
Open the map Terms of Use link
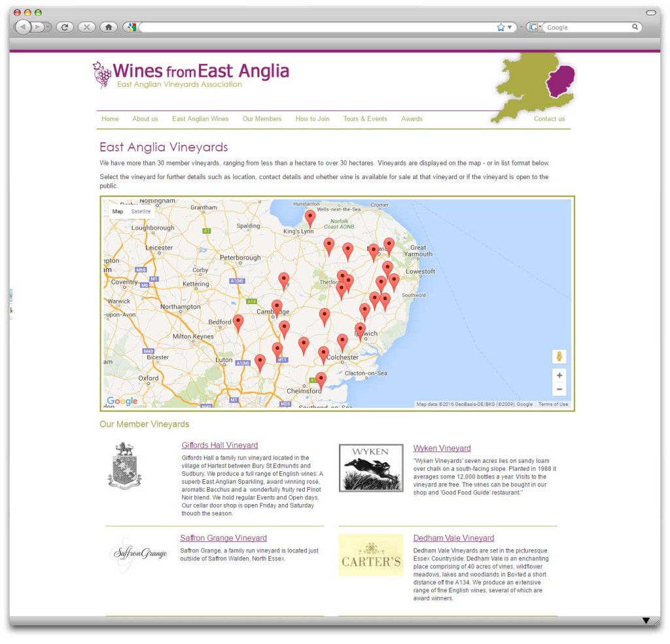click(x=553, y=404)
